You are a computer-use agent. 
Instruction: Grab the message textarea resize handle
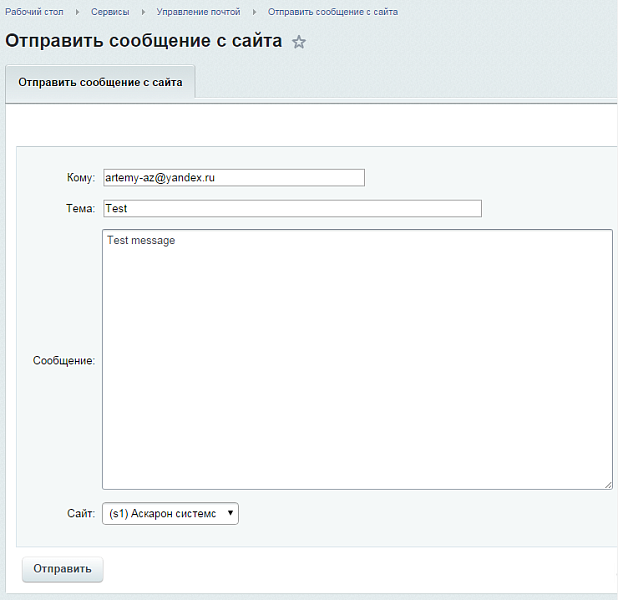(x=607, y=484)
